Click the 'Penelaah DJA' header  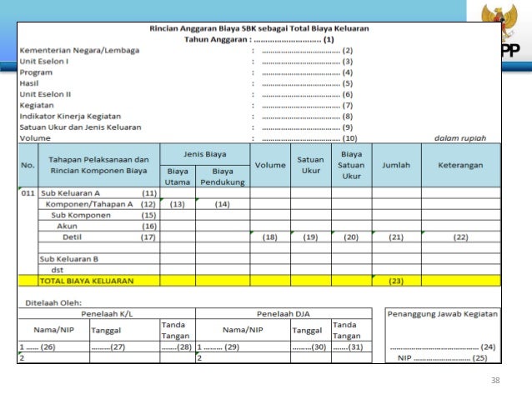284,314
